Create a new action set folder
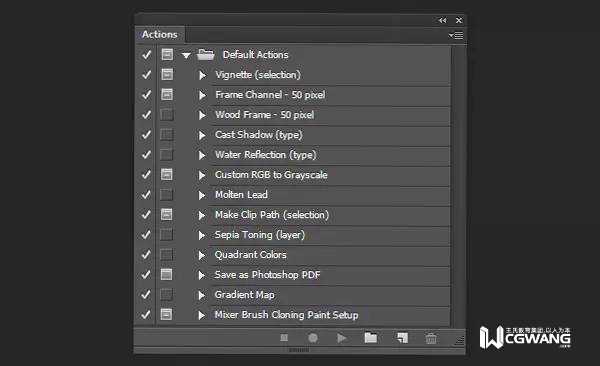The image size is (600, 366). coord(370,337)
